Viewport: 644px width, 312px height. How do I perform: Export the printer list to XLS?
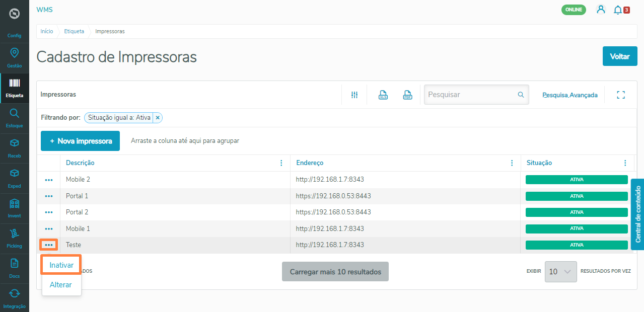coord(383,94)
